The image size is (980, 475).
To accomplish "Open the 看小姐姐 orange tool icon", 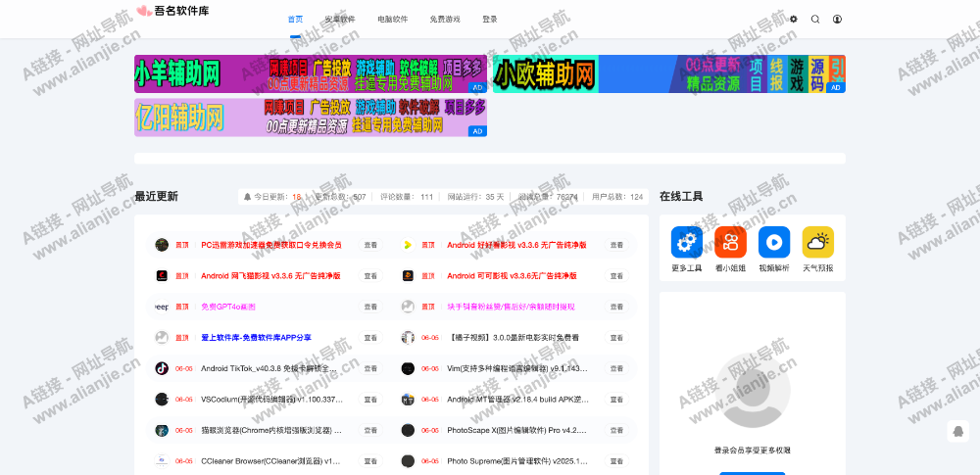I will (x=731, y=242).
